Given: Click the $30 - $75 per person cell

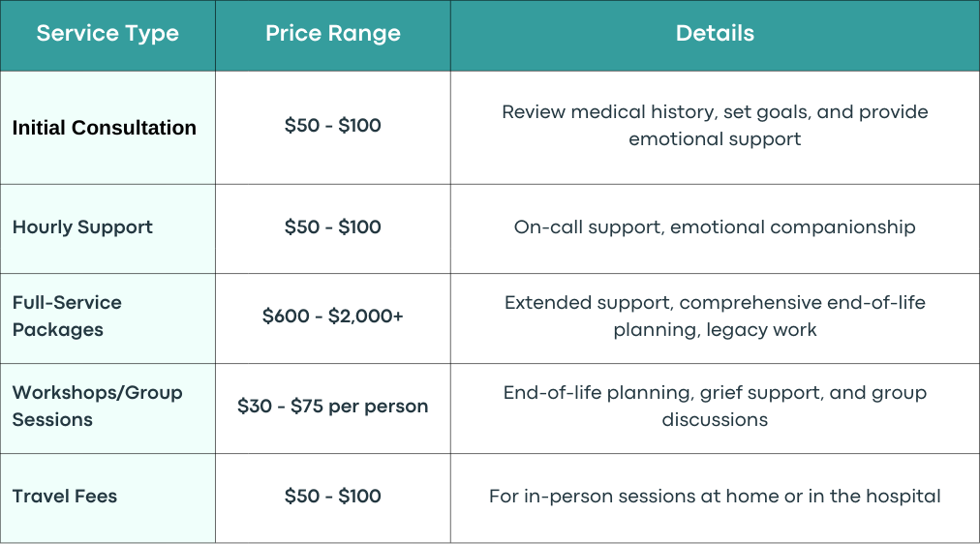Looking at the screenshot, I should [333, 406].
